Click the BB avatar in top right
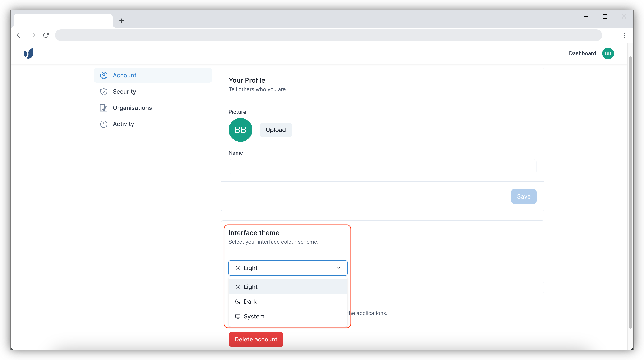 (x=608, y=53)
